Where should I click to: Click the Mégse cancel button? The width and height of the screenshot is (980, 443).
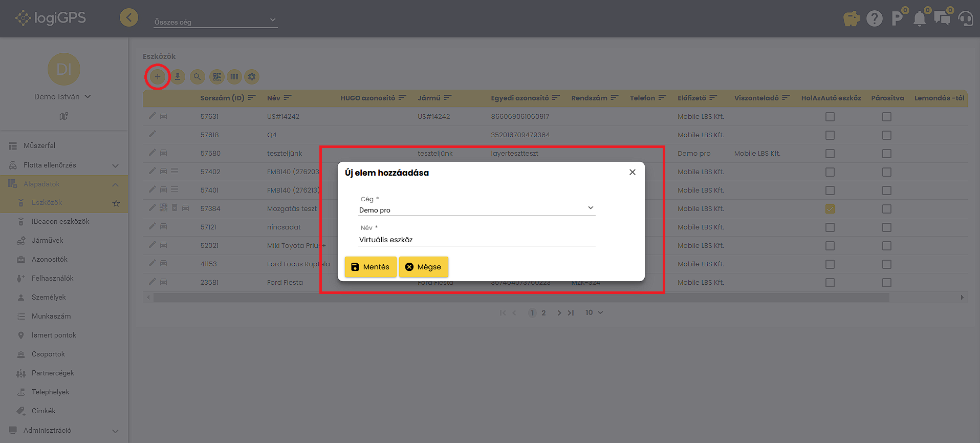(x=423, y=267)
